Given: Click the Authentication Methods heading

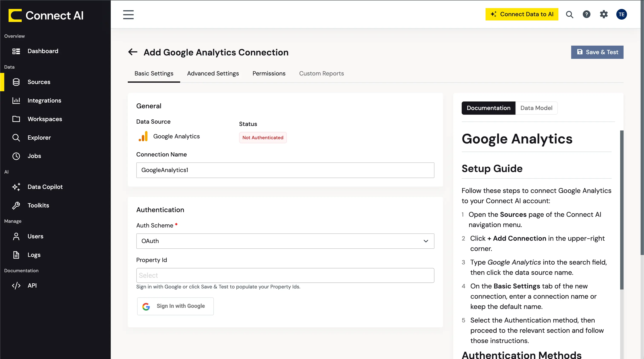Looking at the screenshot, I should click(x=522, y=355).
